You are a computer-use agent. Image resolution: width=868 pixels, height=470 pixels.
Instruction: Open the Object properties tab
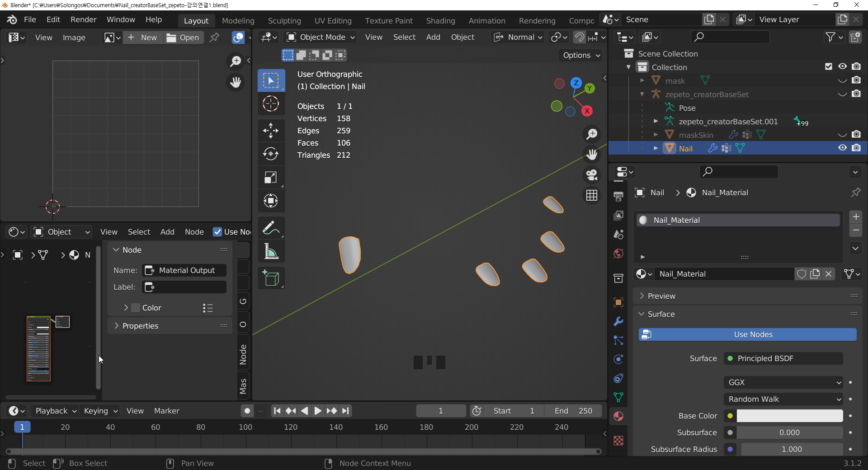[618, 302]
